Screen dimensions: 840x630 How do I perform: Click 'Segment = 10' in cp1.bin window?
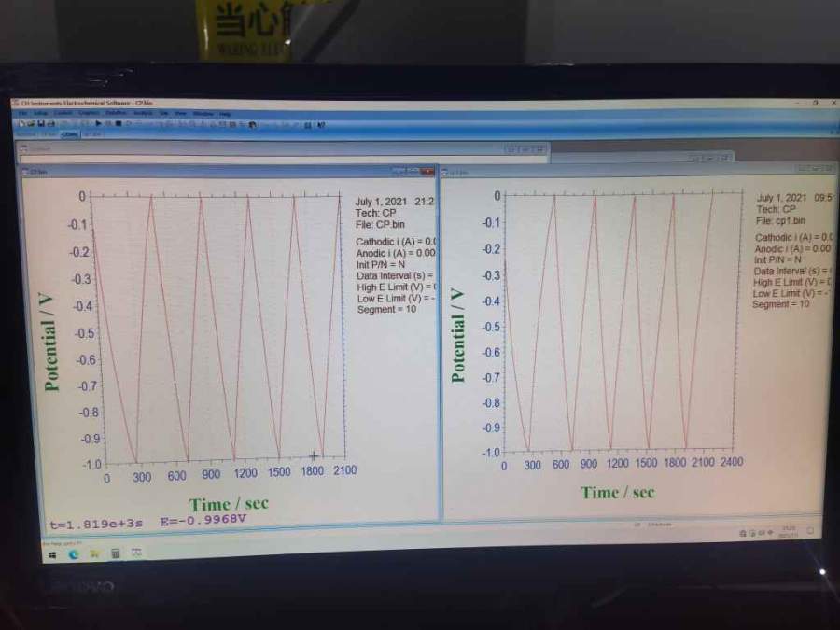(x=781, y=303)
